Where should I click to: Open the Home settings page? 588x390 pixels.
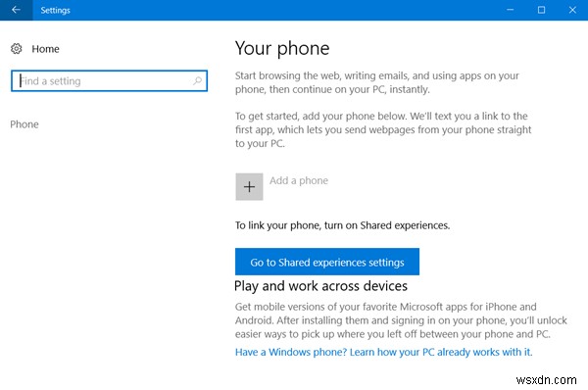click(x=45, y=49)
